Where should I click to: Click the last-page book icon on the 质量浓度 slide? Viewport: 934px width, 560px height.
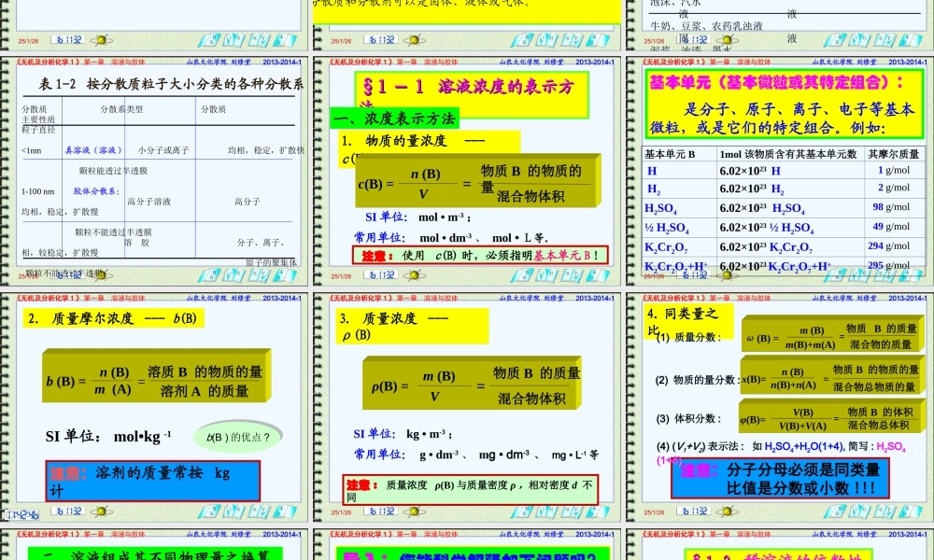point(598,511)
